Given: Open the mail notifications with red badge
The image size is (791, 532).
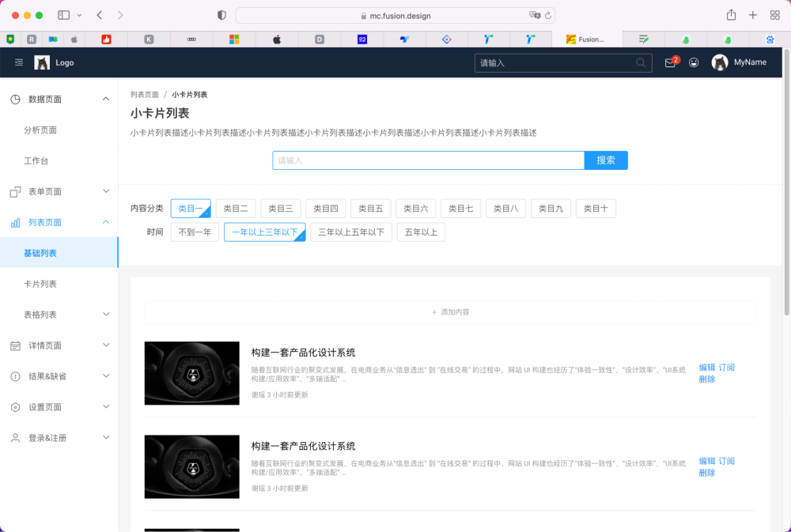Looking at the screenshot, I should click(x=668, y=62).
